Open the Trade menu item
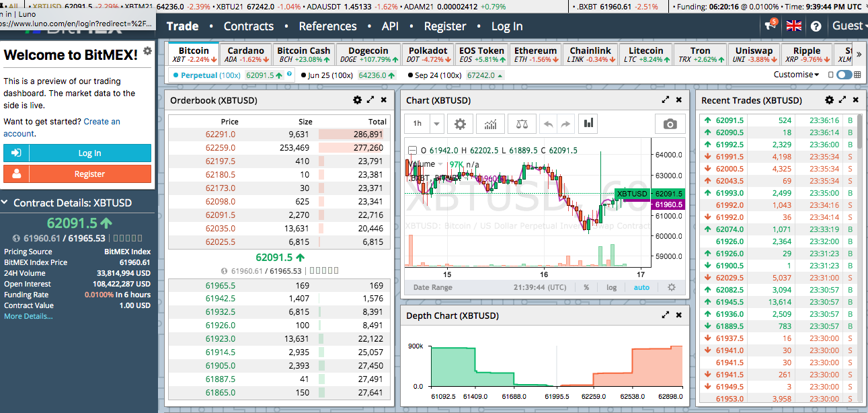The width and height of the screenshot is (868, 413). point(182,26)
